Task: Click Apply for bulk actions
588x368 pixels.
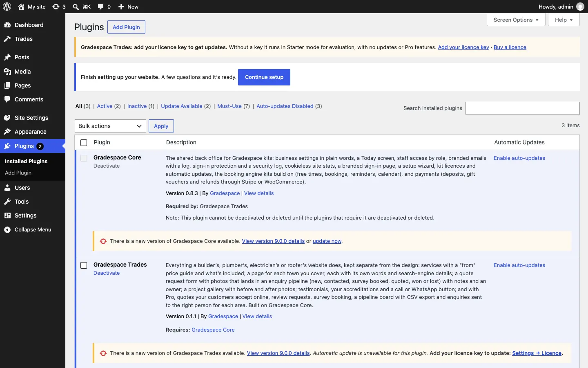Action: point(161,126)
